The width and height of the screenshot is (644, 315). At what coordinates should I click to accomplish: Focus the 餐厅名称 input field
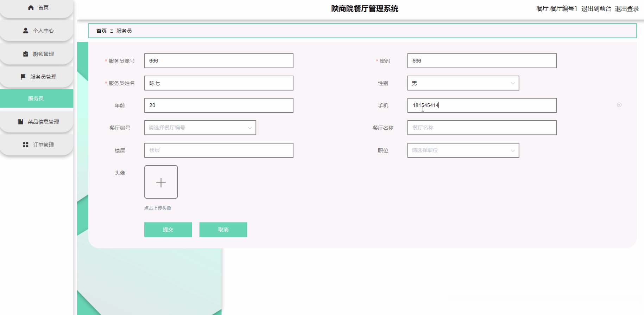(482, 128)
